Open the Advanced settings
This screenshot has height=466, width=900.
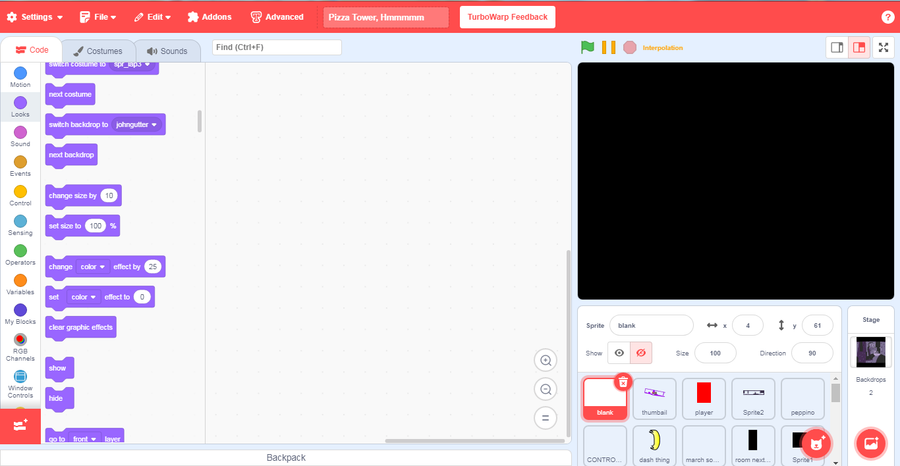pos(277,17)
